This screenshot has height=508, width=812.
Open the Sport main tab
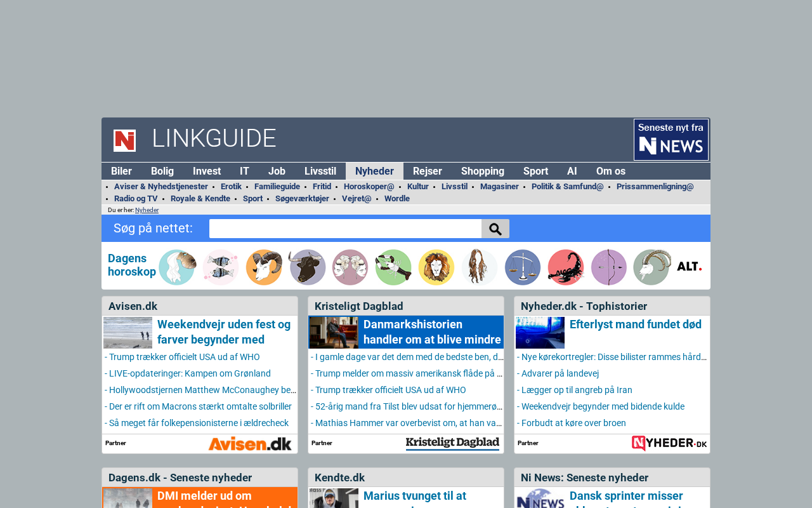[x=535, y=171]
